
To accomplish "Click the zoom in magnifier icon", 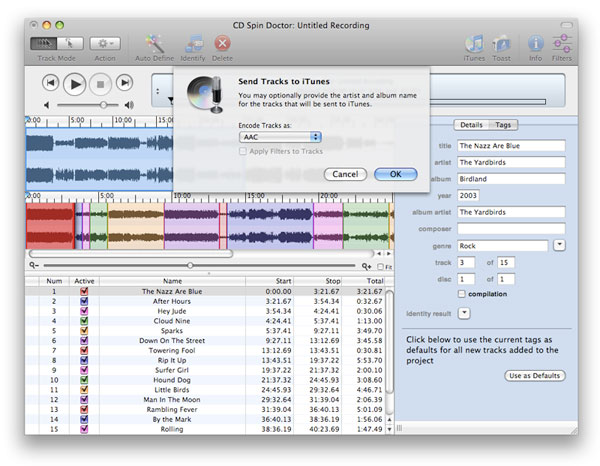I will (x=366, y=266).
